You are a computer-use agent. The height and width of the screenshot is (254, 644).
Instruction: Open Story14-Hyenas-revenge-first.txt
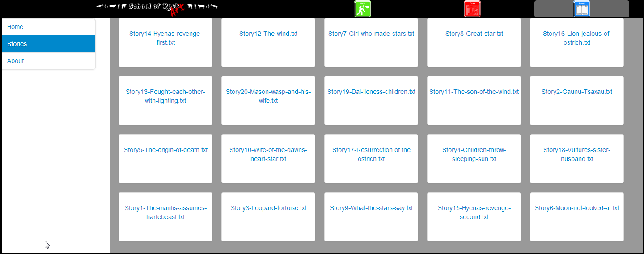tap(165, 38)
